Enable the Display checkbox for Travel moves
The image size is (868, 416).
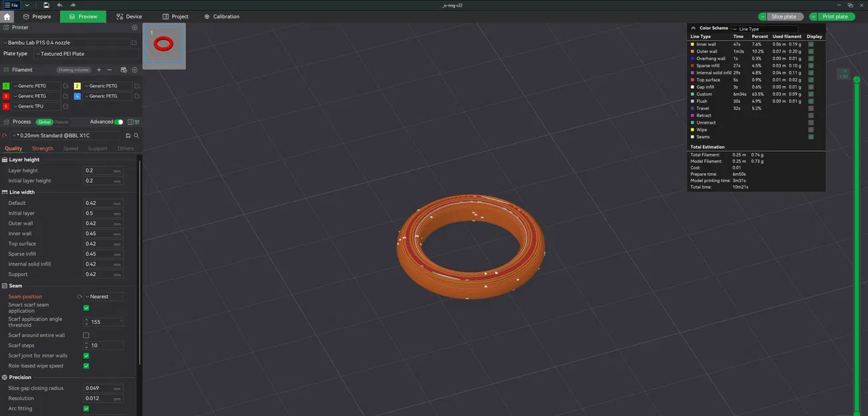(811, 108)
